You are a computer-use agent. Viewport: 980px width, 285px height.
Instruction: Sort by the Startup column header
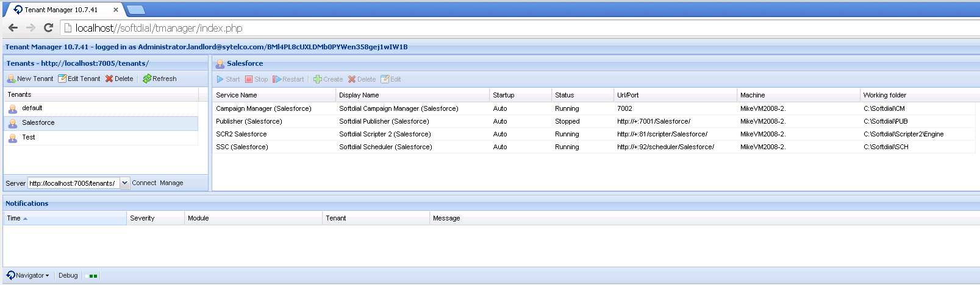coord(521,95)
